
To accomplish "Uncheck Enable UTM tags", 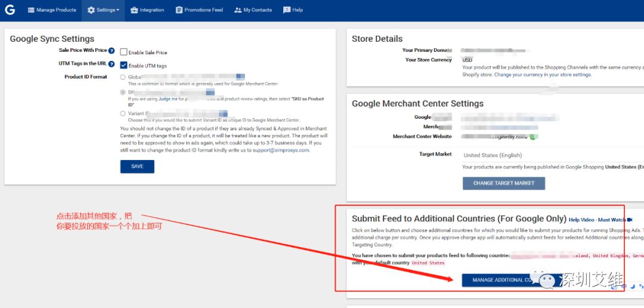I will coord(123,65).
